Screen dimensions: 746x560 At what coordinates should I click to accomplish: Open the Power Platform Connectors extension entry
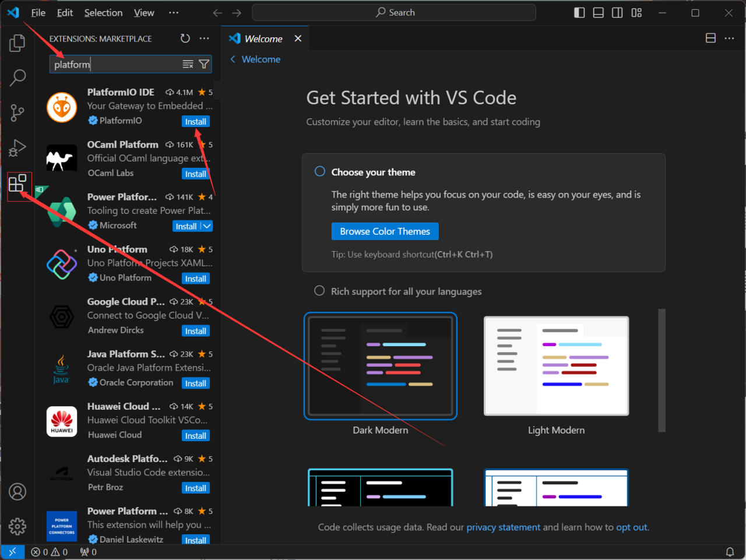(128, 524)
